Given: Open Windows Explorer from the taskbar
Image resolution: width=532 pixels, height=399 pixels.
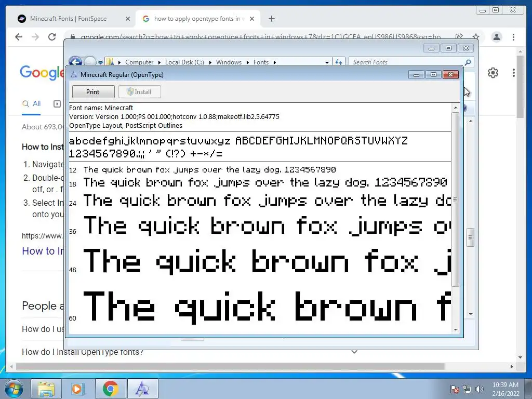Looking at the screenshot, I should (46, 389).
